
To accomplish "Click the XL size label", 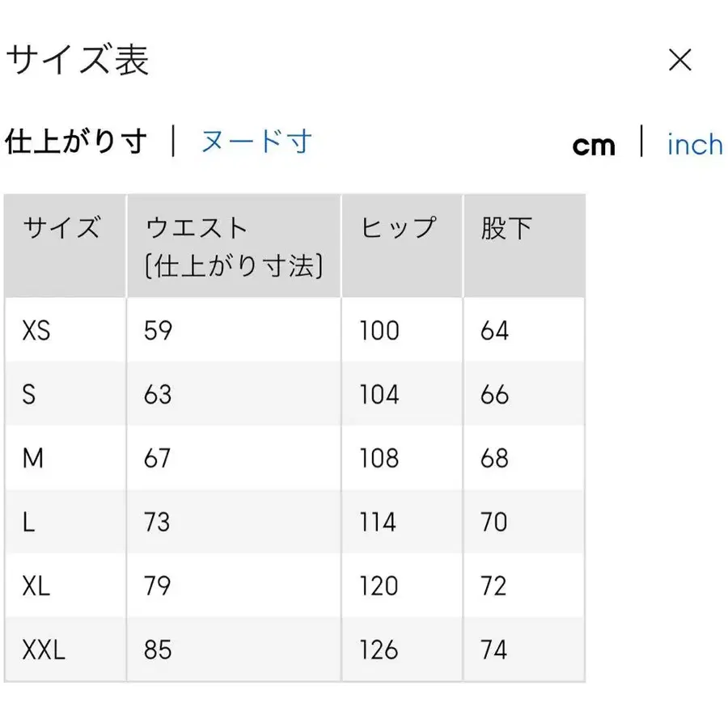I will (x=36, y=586).
